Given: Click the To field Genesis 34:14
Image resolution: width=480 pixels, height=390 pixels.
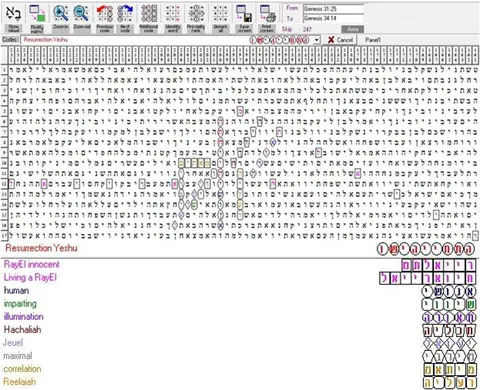Looking at the screenshot, I should coord(333,19).
